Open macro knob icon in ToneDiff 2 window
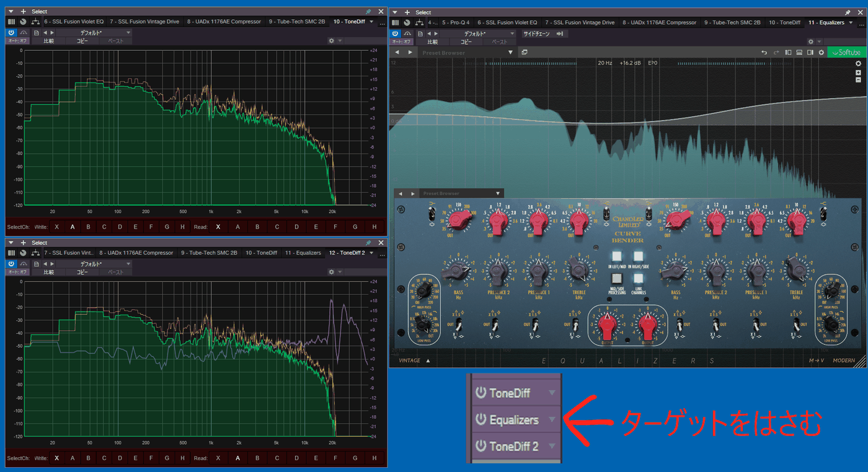The width and height of the screenshot is (868, 472). pyautogui.click(x=23, y=253)
